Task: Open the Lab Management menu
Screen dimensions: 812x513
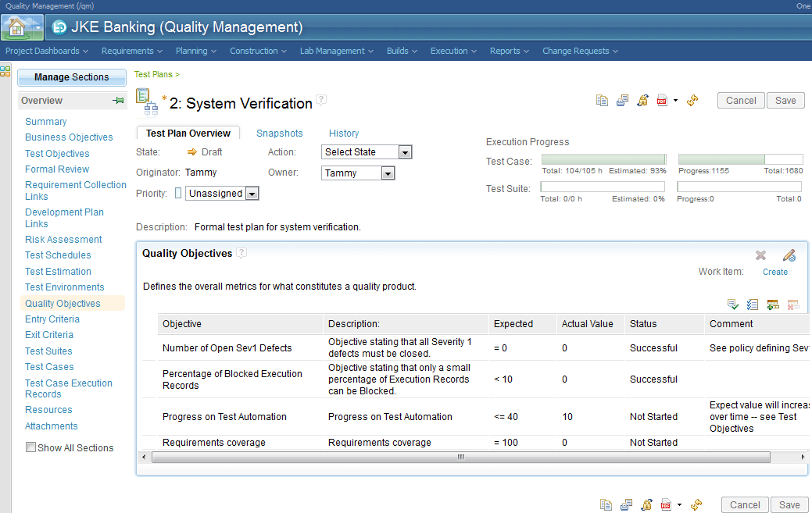Action: (331, 49)
